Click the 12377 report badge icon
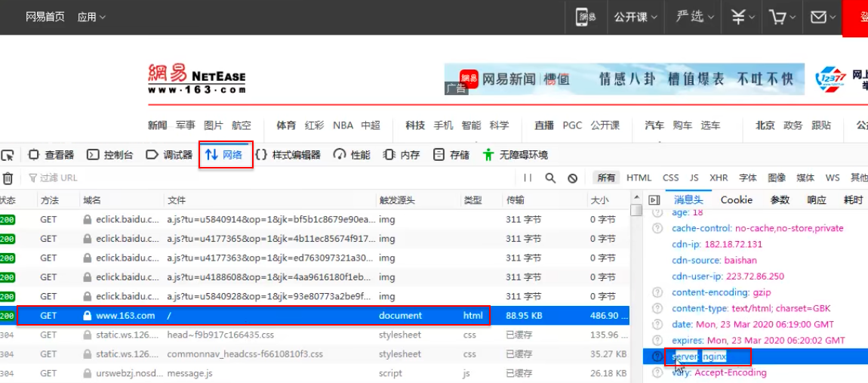This screenshot has height=383, width=868. pos(830,80)
